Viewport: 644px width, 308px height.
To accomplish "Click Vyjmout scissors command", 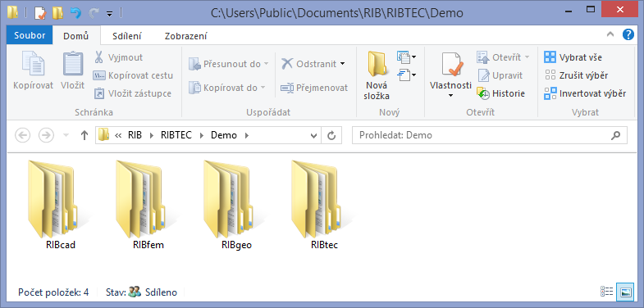I will tap(118, 57).
